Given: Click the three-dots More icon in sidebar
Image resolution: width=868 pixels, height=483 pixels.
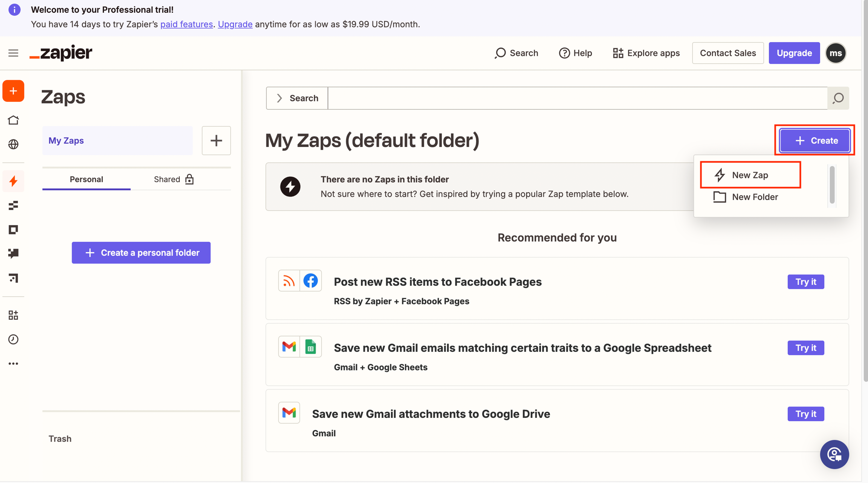Looking at the screenshot, I should pos(13,364).
